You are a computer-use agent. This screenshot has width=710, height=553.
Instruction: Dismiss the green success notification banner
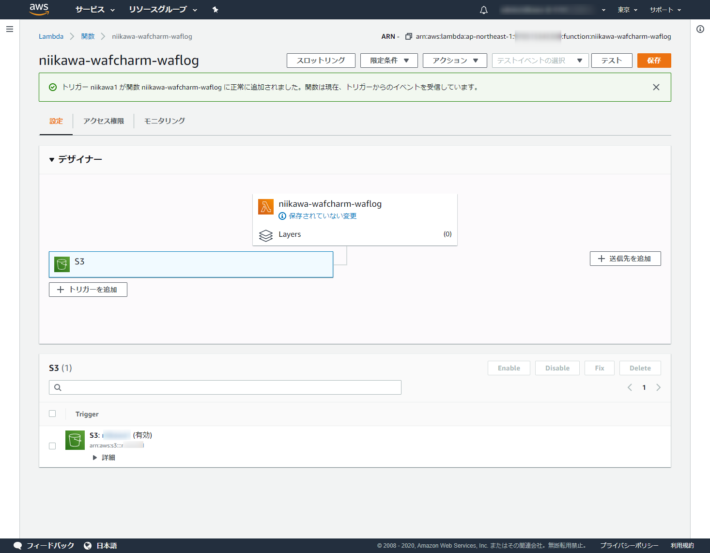tap(656, 87)
